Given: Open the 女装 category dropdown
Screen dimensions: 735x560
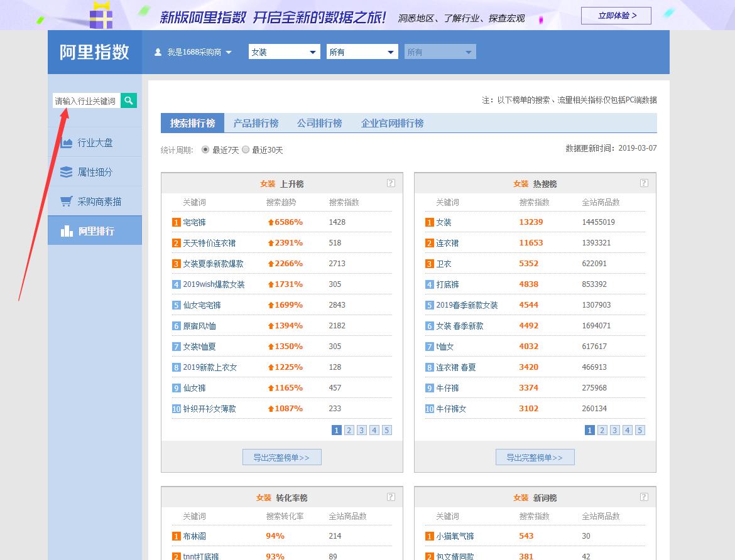Looking at the screenshot, I should 283,51.
